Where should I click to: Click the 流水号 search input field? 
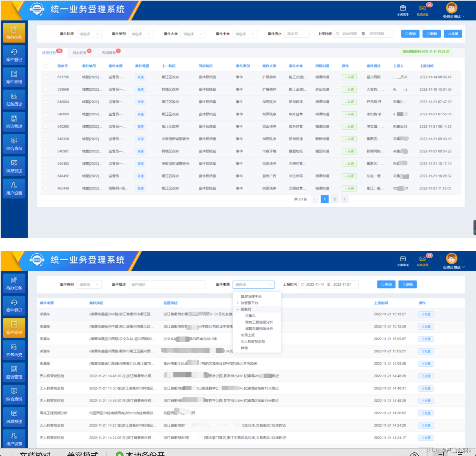(x=297, y=34)
